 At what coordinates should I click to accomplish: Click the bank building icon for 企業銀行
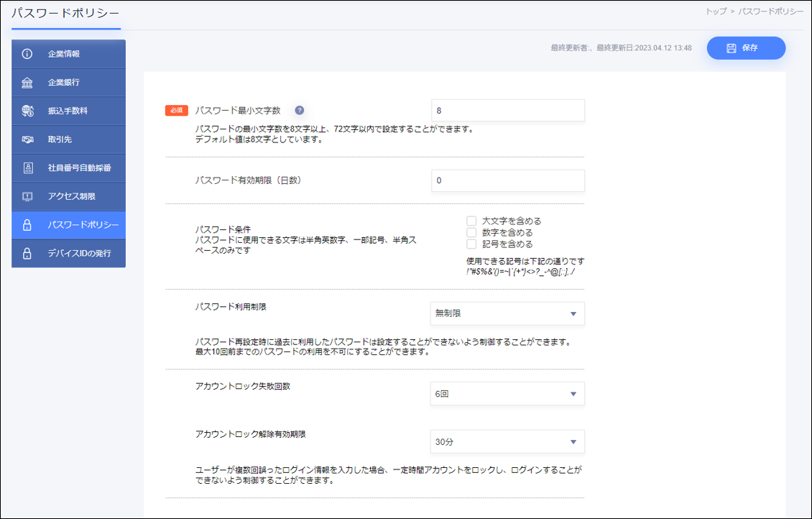[x=27, y=83]
